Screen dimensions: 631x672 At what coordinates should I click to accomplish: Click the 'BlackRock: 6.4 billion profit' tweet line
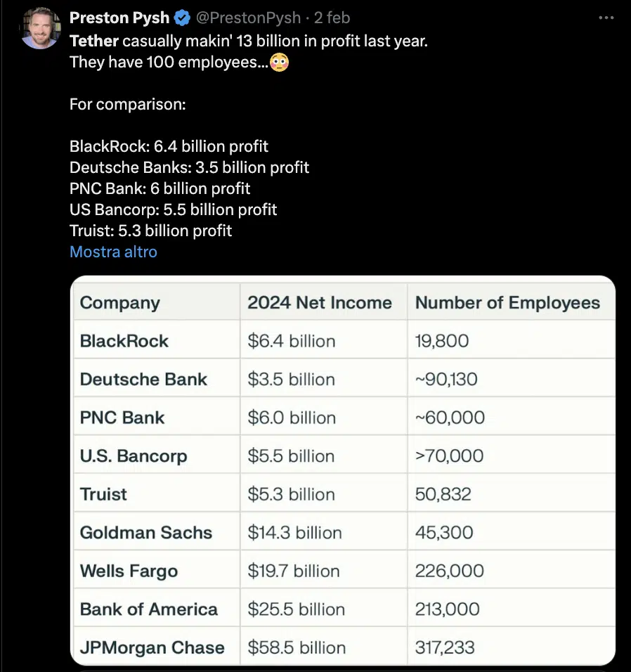click(169, 146)
